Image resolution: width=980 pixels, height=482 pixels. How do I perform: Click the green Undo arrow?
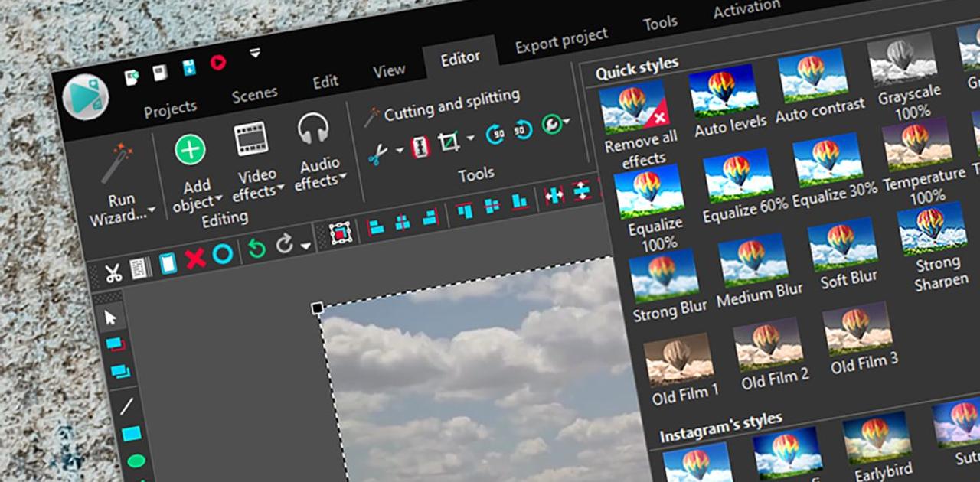pyautogui.click(x=257, y=249)
